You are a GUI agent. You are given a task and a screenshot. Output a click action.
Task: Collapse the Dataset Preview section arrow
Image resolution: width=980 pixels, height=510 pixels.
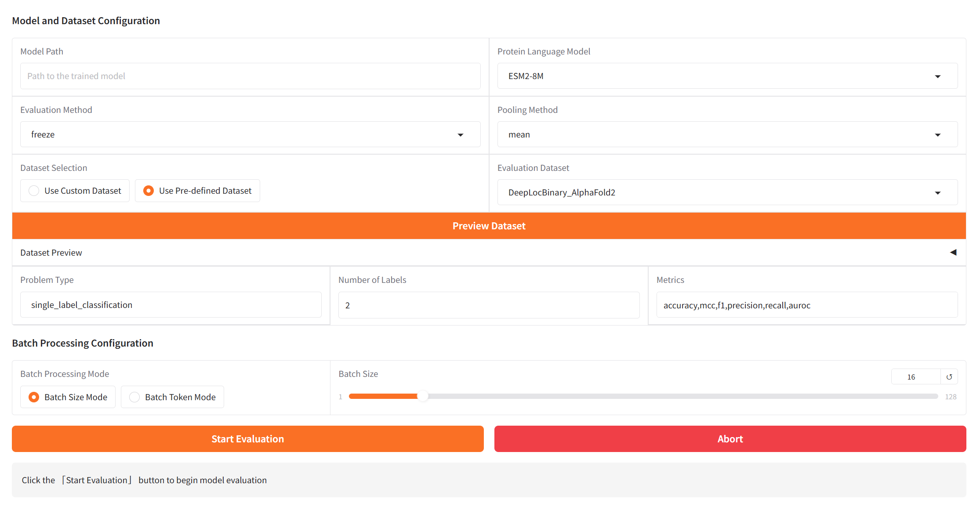coord(953,252)
